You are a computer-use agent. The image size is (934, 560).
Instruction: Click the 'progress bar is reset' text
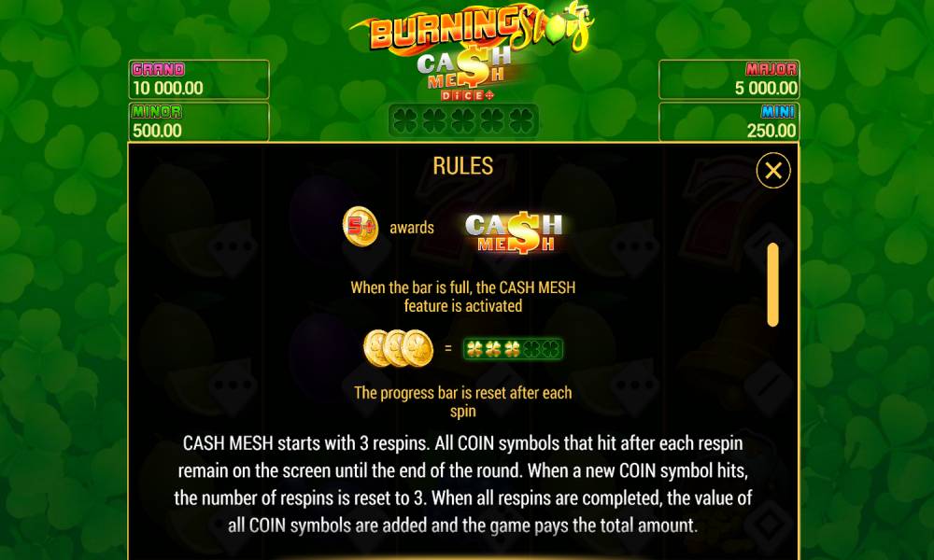[463, 401]
